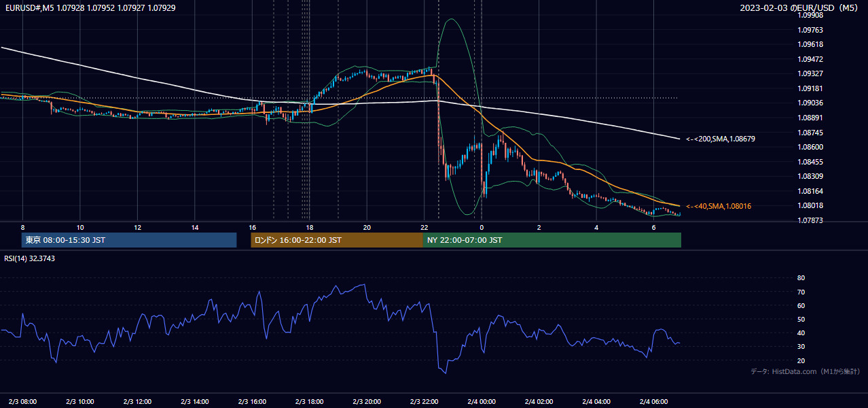
Task: Click price level 1.09472 on the axis
Action: pos(810,59)
